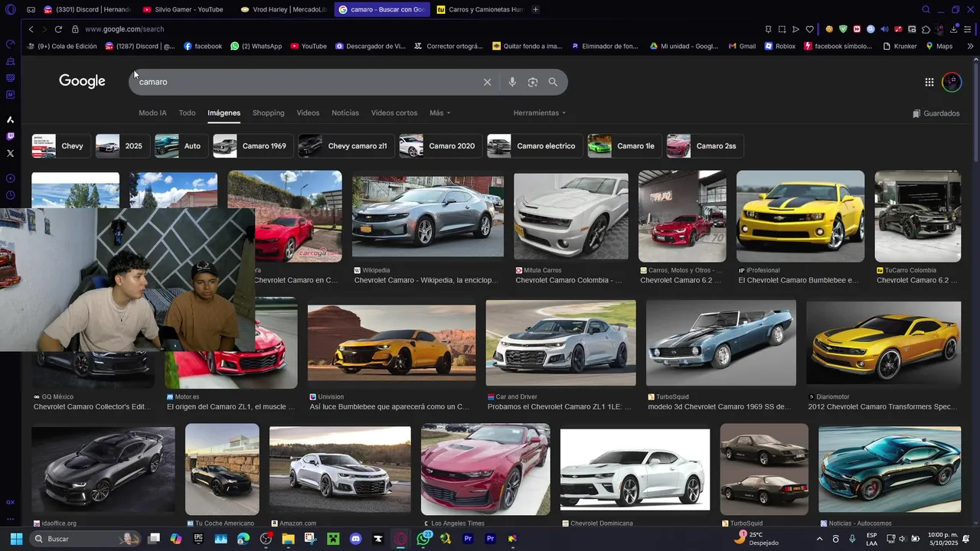The width and height of the screenshot is (980, 551).
Task: Open the iProfesional yellow Bumblebee Camaro thumbnail
Action: pos(800,216)
